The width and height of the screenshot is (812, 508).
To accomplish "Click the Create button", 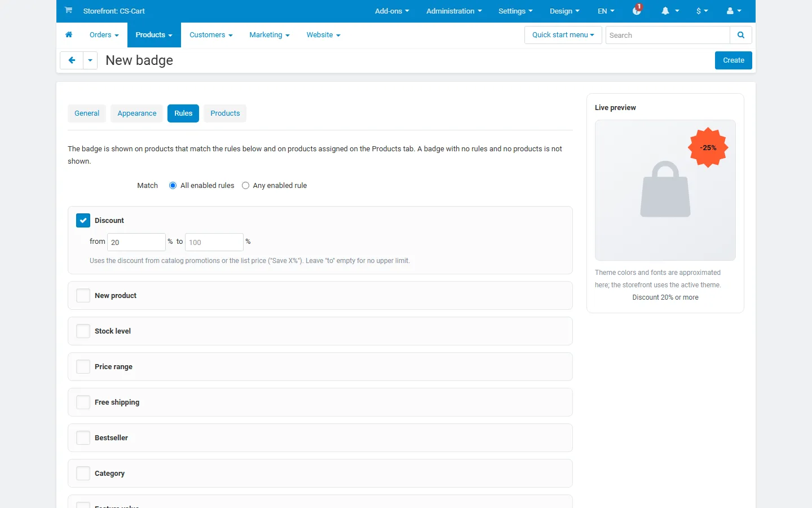I will coord(734,60).
